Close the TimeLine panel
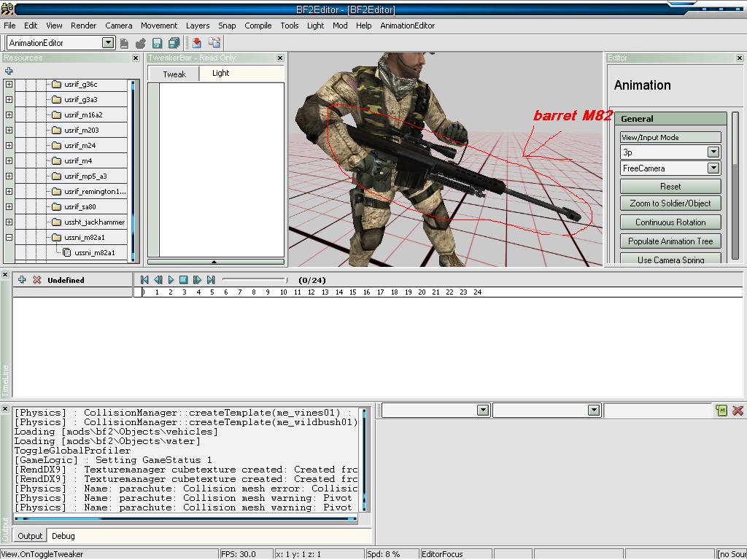 [5, 275]
